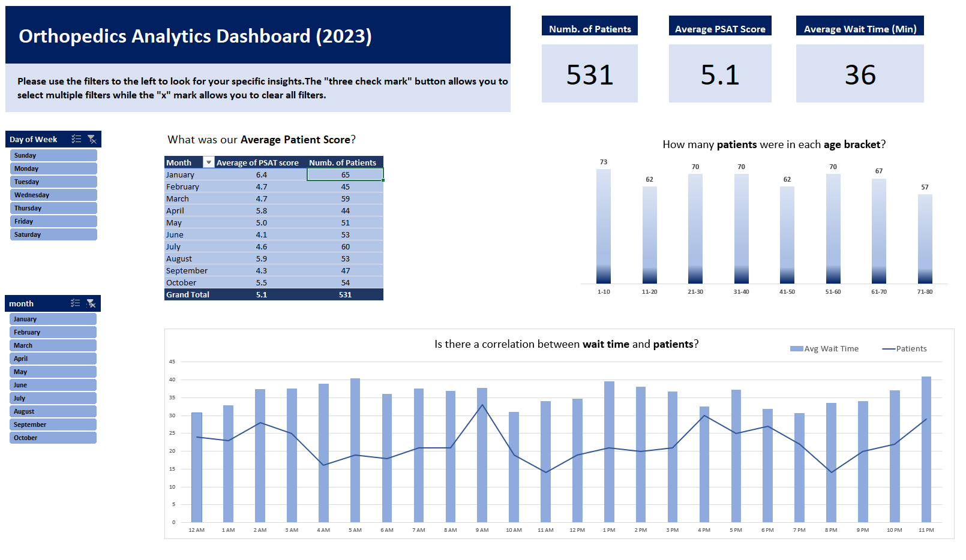Click the October PSAT score 5.5 cell
The image size is (966, 560).
coord(262,282)
